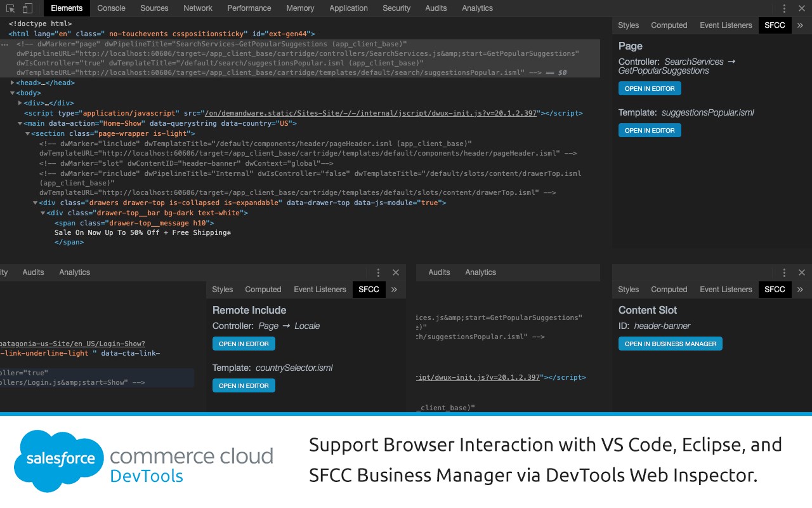Collapse the section page-wrapper node
The width and height of the screenshot is (812, 508).
click(27, 133)
